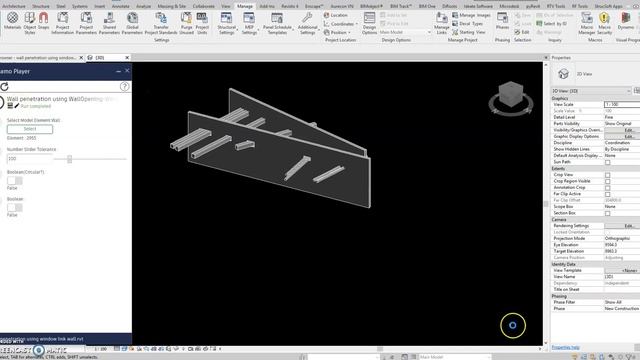Toggle the Boolean(CircularT) switch
The height and width of the screenshot is (360, 640).
[15, 180]
